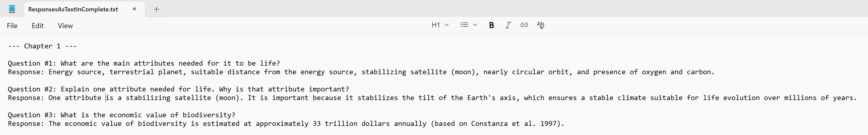Click the clear formatting icon
Image resolution: width=868 pixels, height=135 pixels.
click(541, 25)
